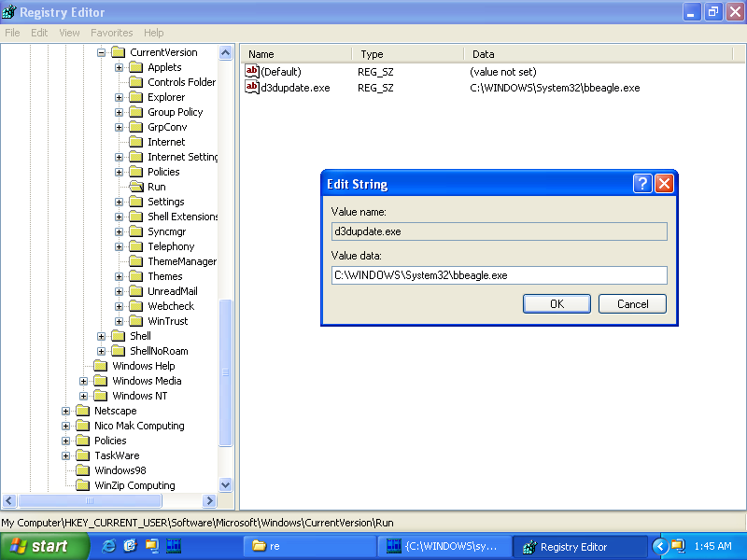Click the Themes folder icon
747x560 pixels.
(x=136, y=276)
